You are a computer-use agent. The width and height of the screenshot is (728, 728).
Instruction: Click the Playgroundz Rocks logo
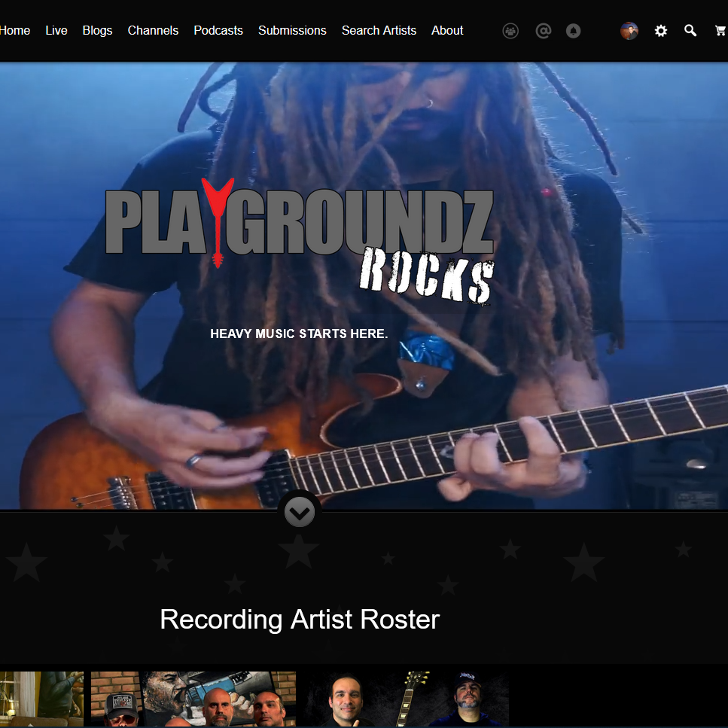click(x=300, y=241)
